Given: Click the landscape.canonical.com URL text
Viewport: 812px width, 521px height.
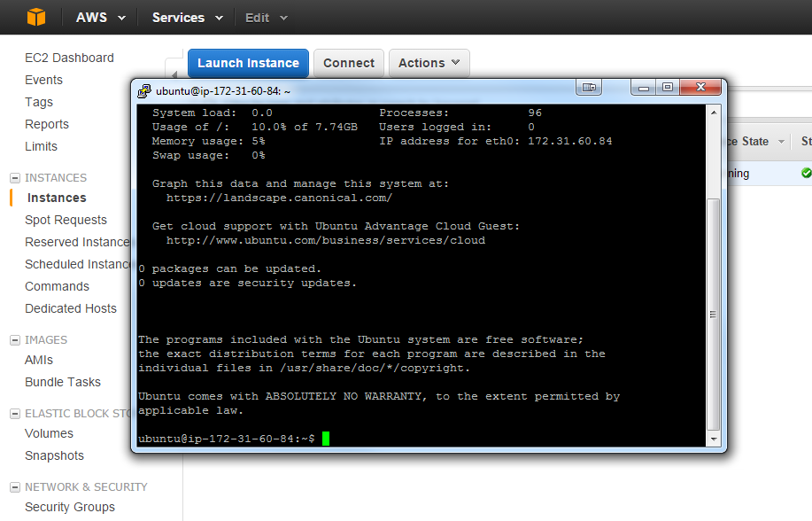Looking at the screenshot, I should point(279,198).
